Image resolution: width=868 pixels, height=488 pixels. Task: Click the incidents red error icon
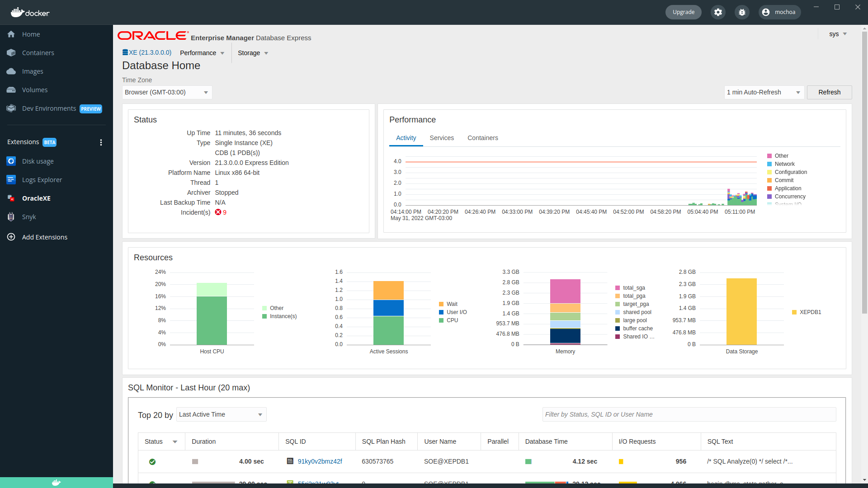click(218, 212)
